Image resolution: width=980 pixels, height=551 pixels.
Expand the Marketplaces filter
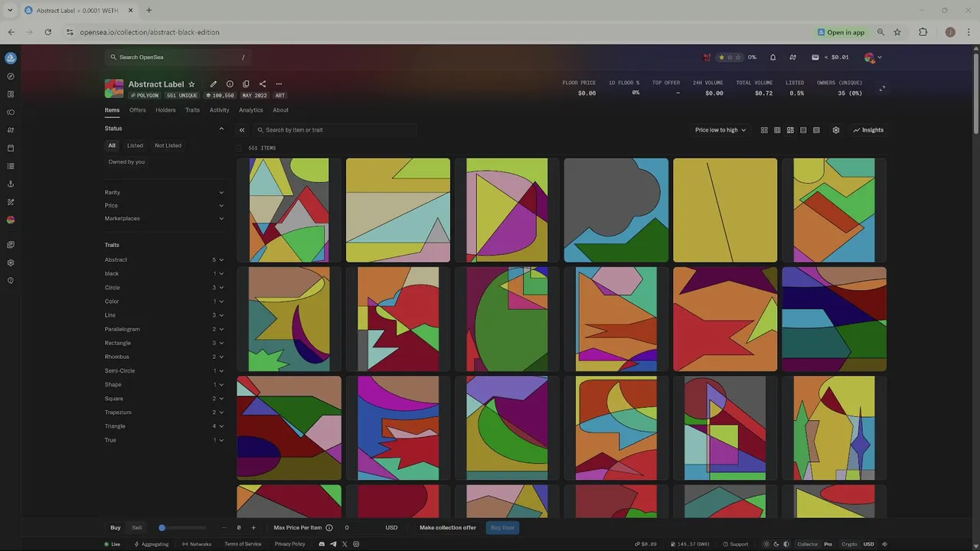[165, 218]
